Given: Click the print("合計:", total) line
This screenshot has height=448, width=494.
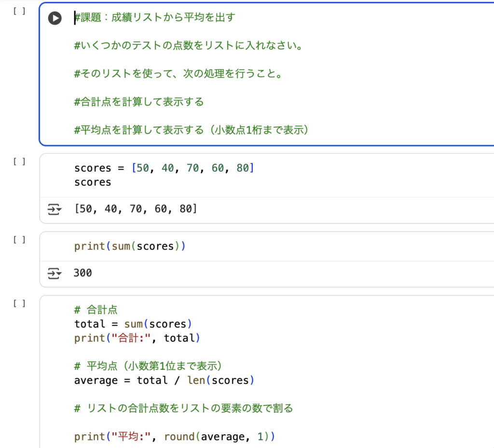Looking at the screenshot, I should (137, 338).
